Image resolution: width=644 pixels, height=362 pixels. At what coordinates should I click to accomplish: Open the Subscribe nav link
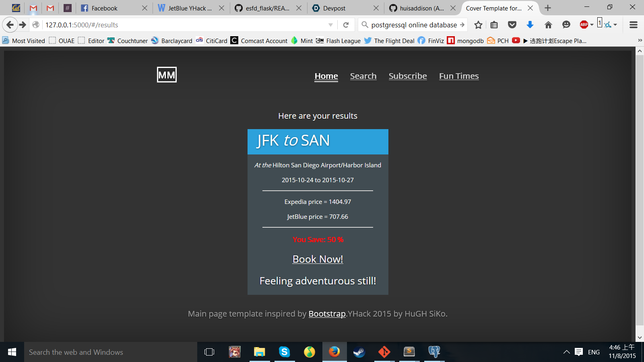(408, 76)
